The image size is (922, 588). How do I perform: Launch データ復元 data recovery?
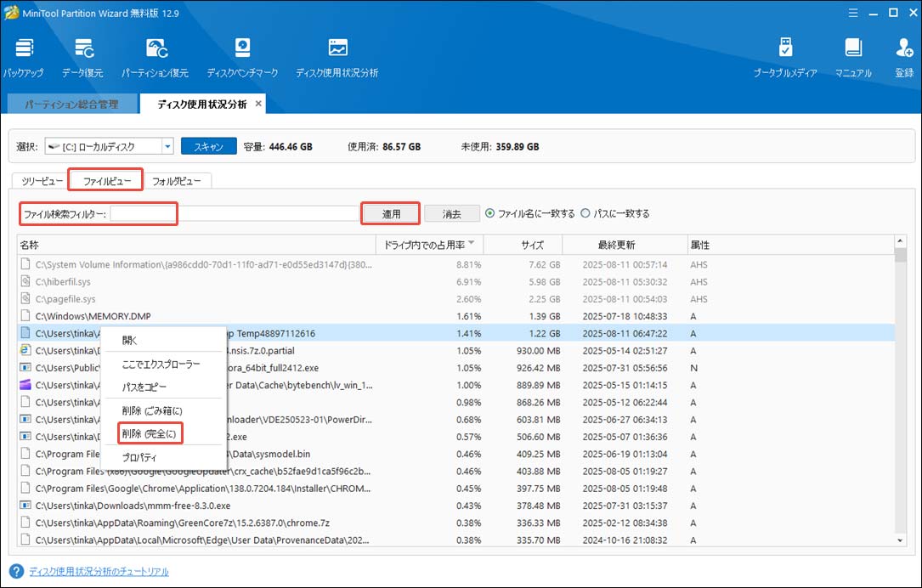(83, 58)
